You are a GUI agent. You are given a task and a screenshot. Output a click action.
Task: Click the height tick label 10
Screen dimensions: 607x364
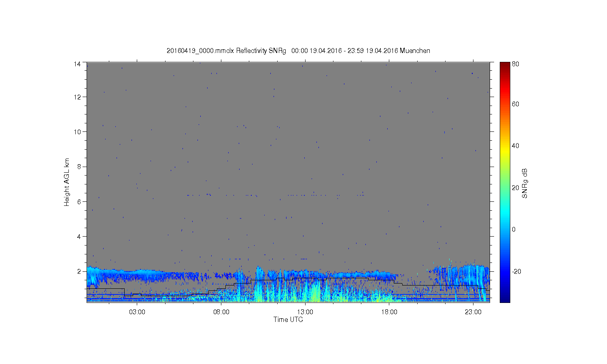point(77,132)
